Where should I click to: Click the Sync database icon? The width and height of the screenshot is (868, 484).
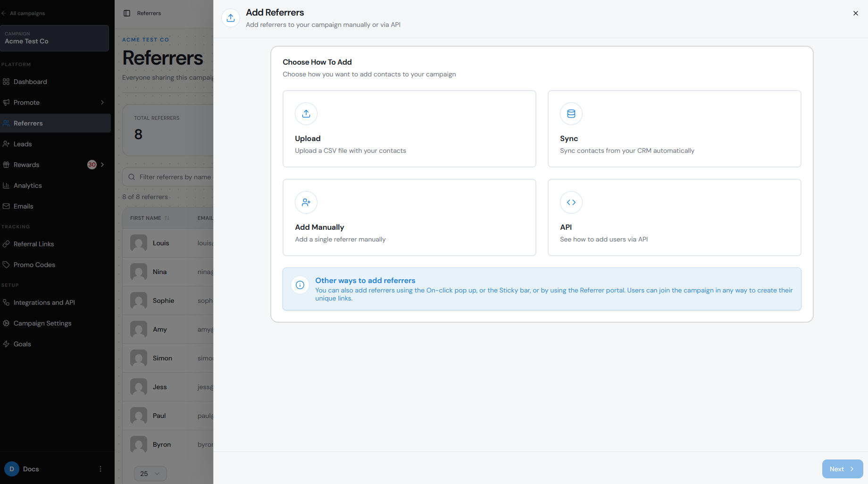coord(571,114)
